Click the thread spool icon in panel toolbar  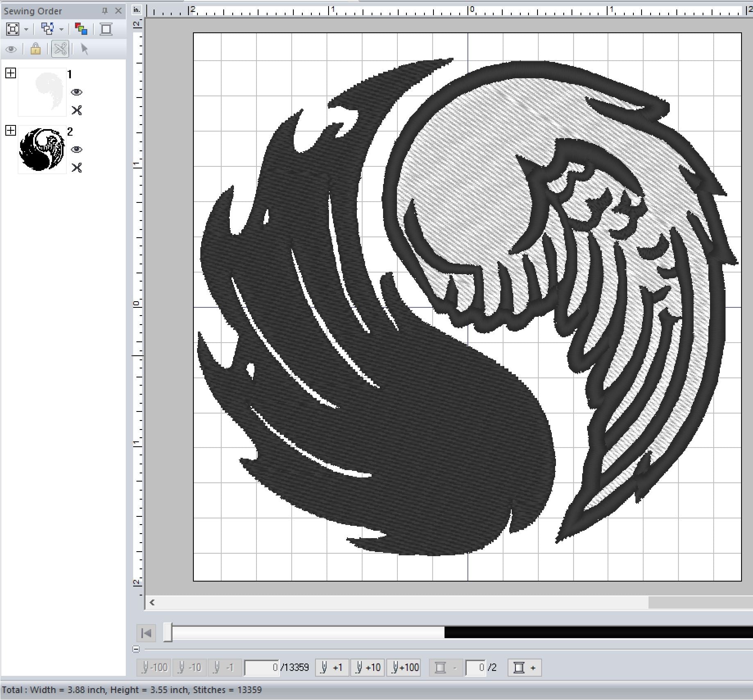coord(106,29)
